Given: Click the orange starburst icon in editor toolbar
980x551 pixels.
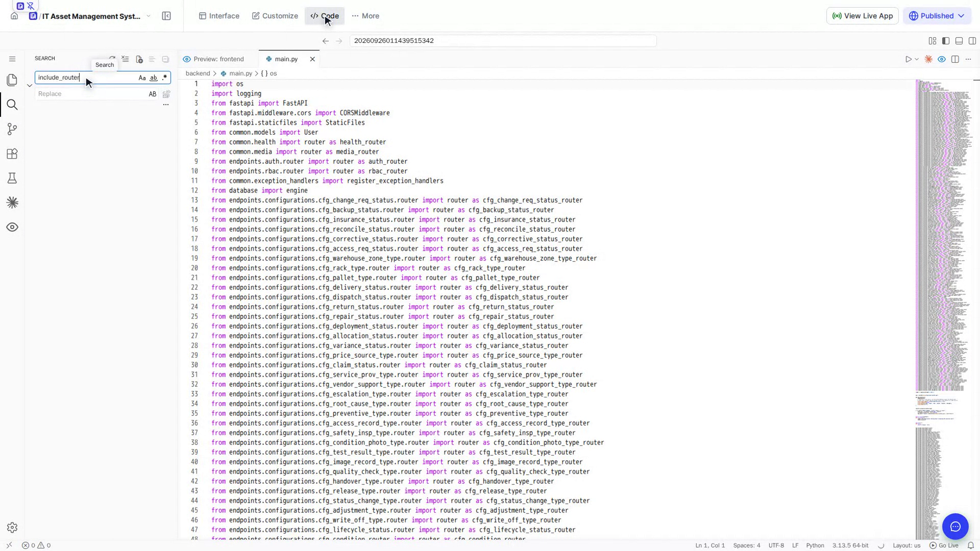Looking at the screenshot, I should [928, 59].
